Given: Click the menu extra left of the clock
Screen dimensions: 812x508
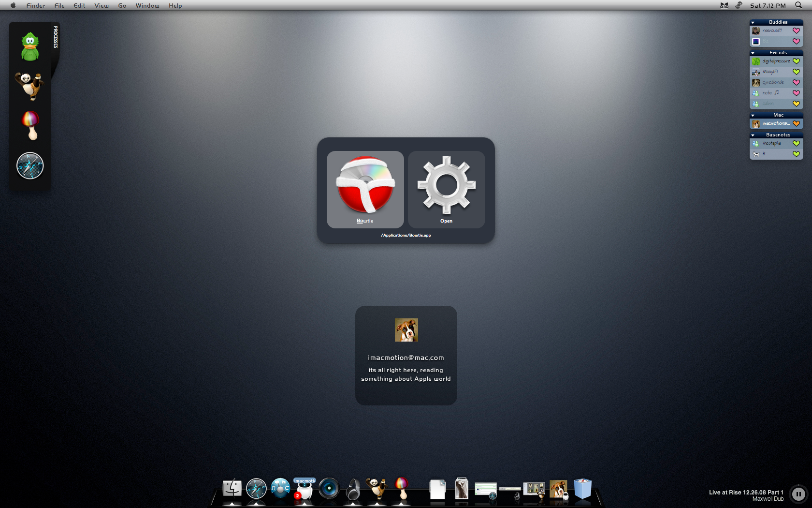Looking at the screenshot, I should [x=739, y=5].
